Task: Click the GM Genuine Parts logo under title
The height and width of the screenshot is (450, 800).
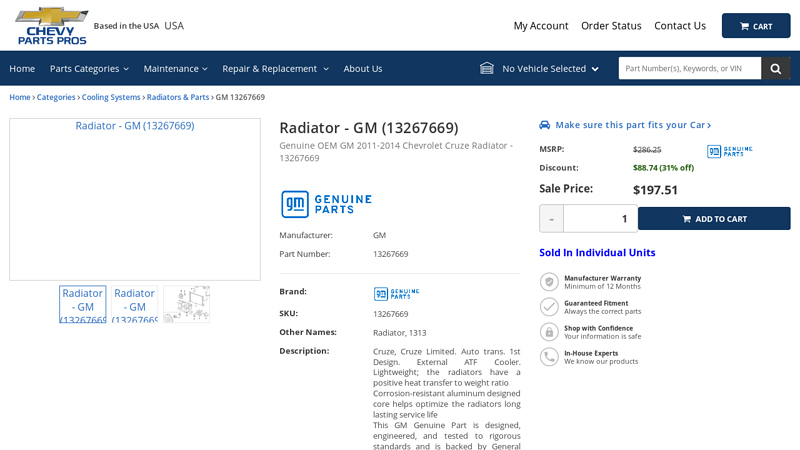Action: tap(326, 204)
